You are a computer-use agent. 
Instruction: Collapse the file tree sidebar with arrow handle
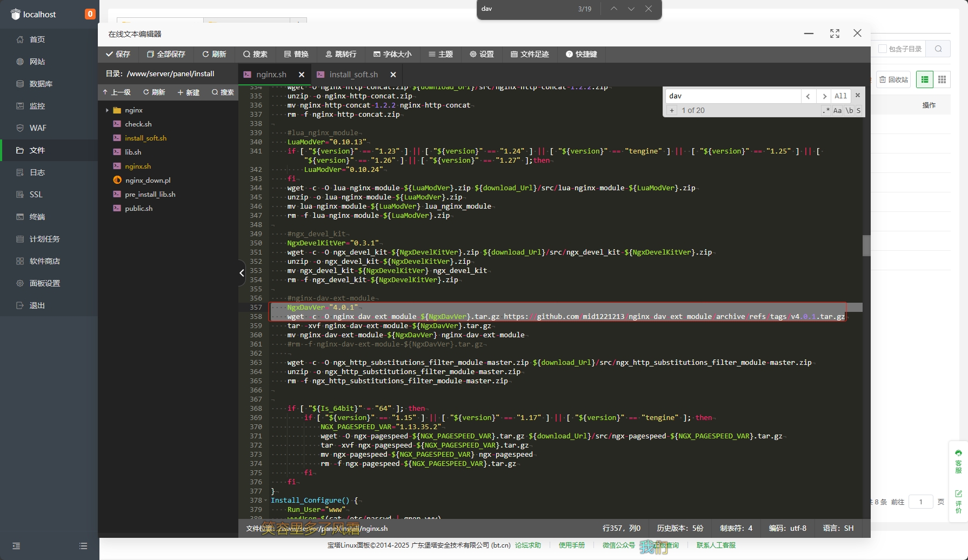(242, 273)
